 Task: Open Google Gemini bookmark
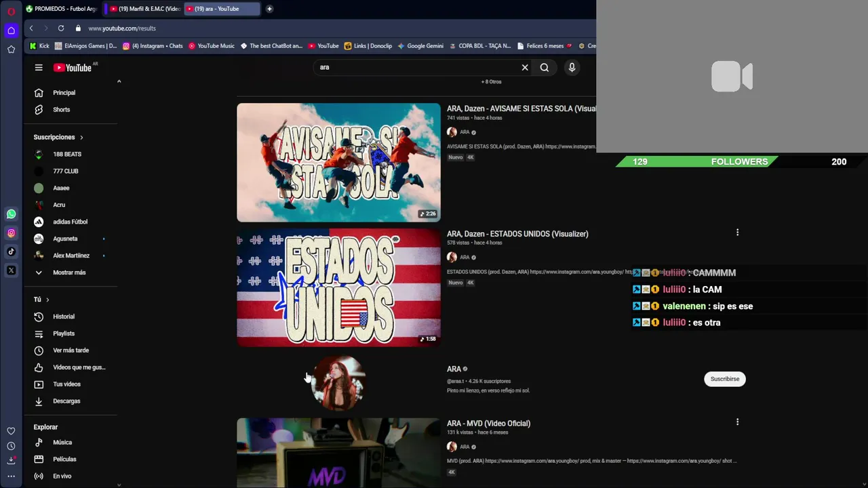(x=420, y=46)
